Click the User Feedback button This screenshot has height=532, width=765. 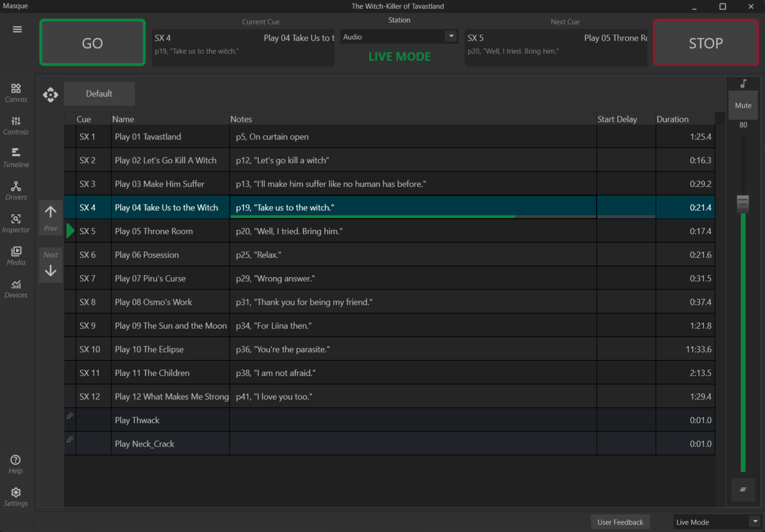[620, 522]
